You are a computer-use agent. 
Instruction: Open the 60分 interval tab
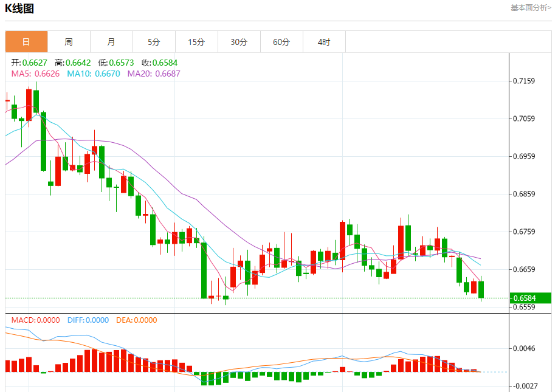[x=281, y=42]
